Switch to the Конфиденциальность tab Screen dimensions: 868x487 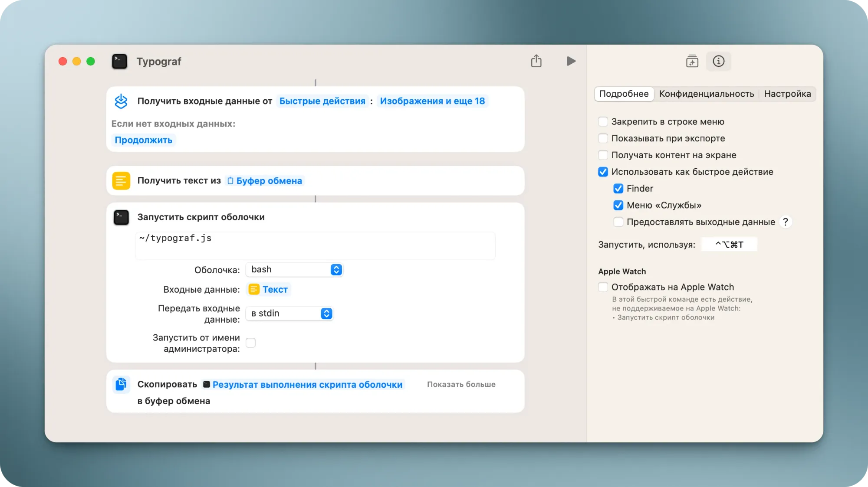[707, 94]
